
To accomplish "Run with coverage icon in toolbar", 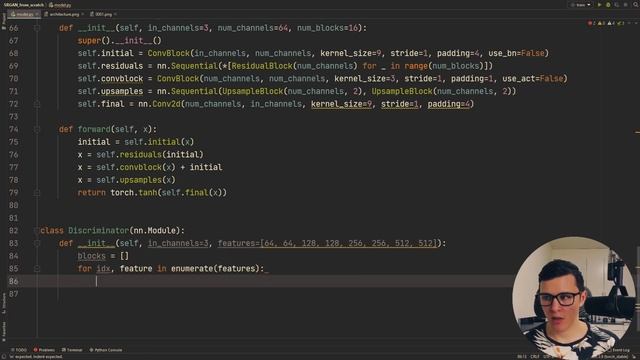I will [x=617, y=4].
